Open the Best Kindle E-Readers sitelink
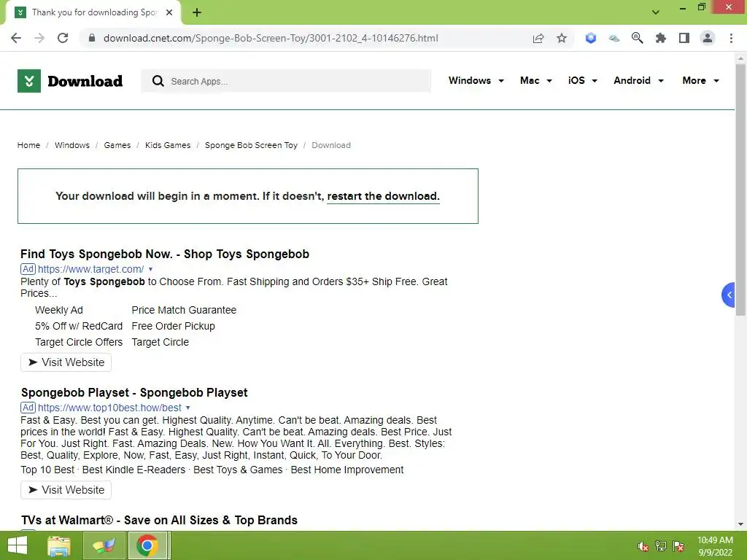747x560 pixels. click(134, 470)
